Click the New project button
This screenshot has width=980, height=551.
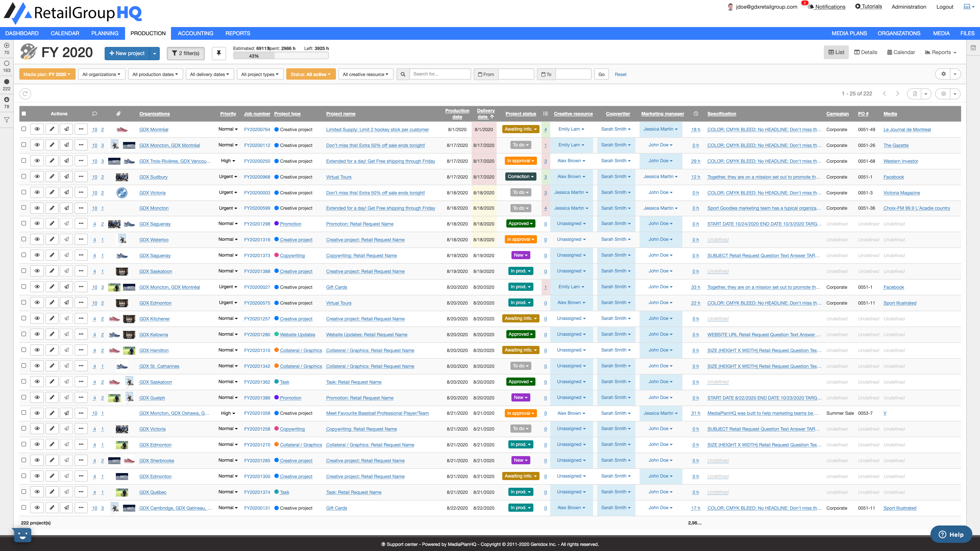pyautogui.click(x=127, y=53)
